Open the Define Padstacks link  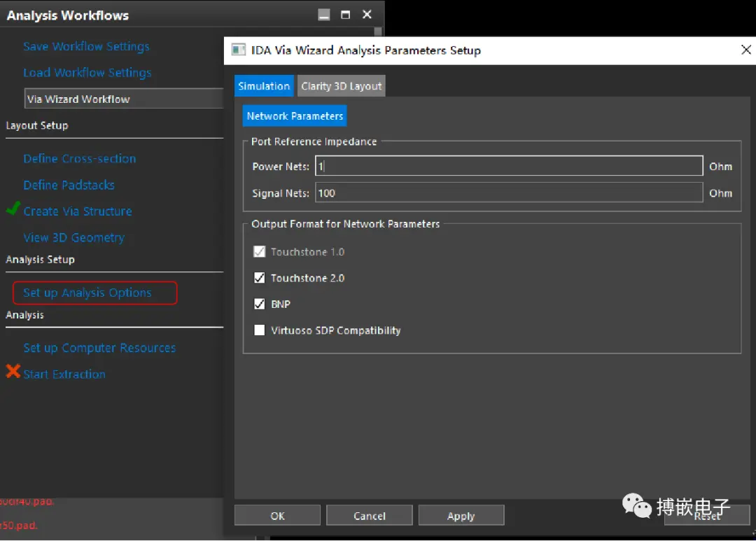(69, 185)
